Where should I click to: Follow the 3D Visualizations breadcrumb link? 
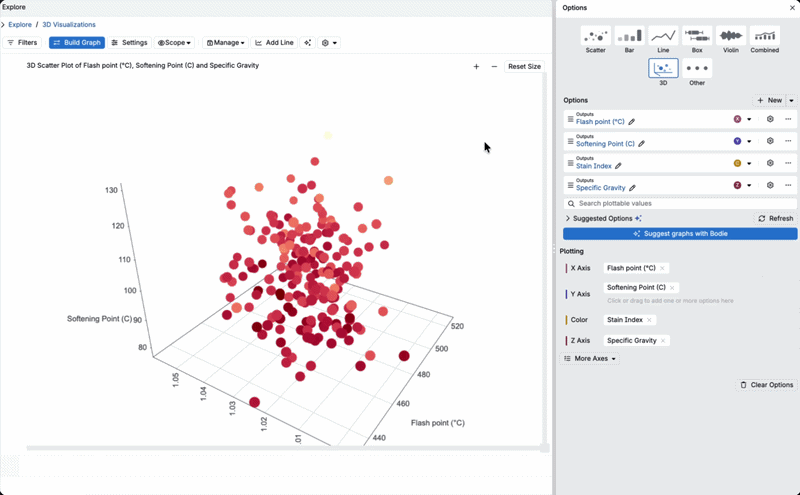pos(69,24)
